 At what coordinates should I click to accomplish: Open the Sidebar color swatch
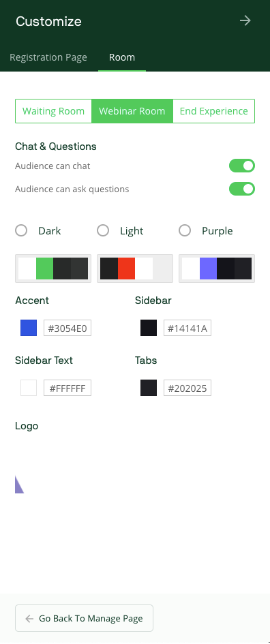(149, 328)
